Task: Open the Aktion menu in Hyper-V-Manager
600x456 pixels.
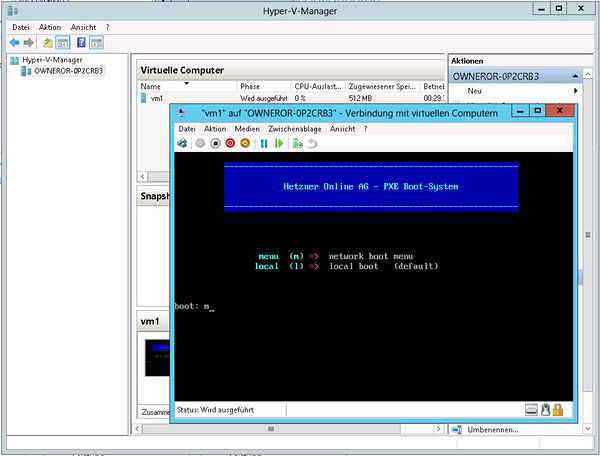Action: (x=50, y=27)
